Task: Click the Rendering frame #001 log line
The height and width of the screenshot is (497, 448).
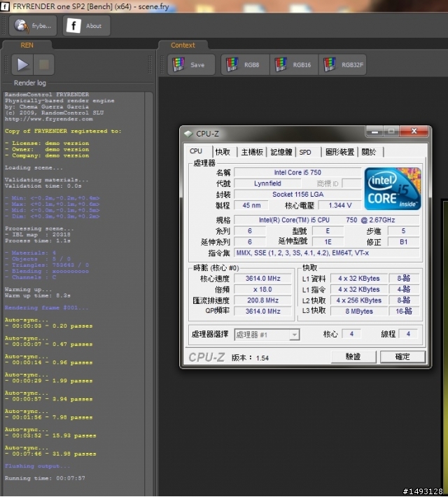Action: 46,308
